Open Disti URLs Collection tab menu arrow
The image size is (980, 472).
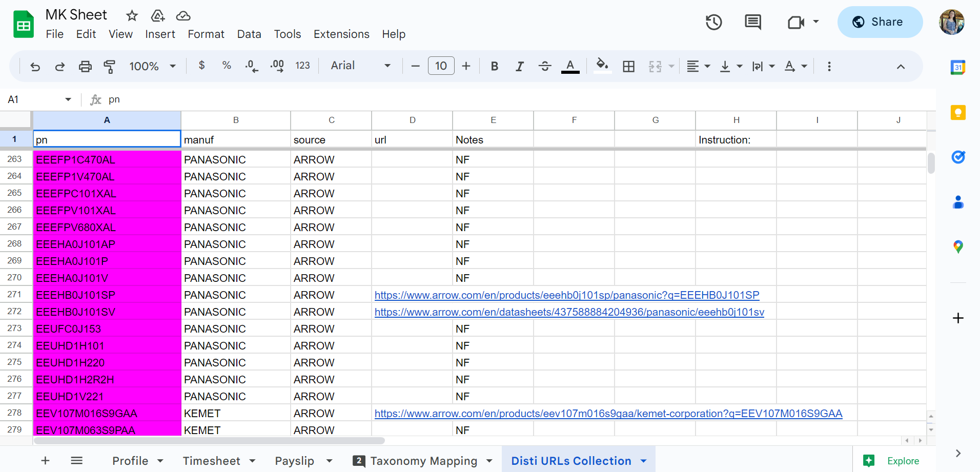pos(643,461)
